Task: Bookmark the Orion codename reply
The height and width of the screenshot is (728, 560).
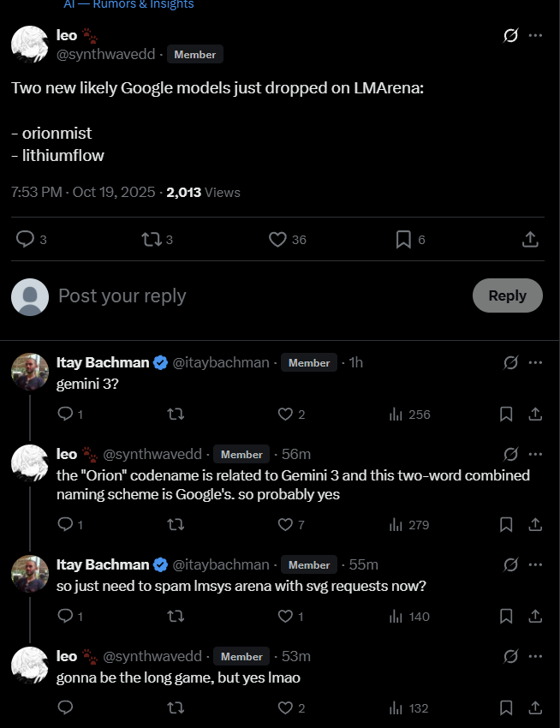Action: point(506,524)
